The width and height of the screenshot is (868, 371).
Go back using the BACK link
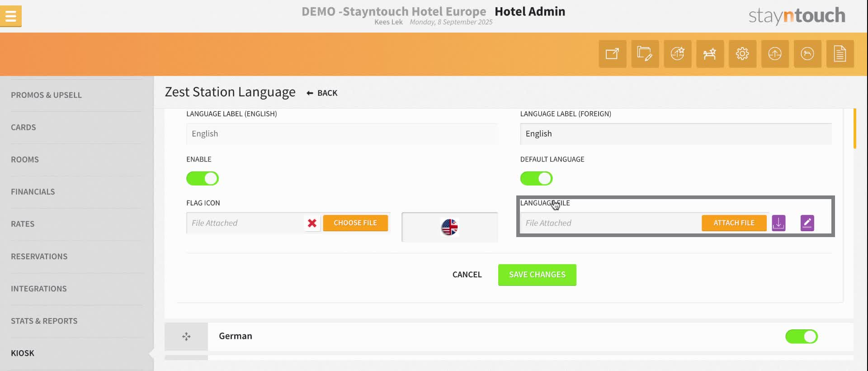pos(322,93)
